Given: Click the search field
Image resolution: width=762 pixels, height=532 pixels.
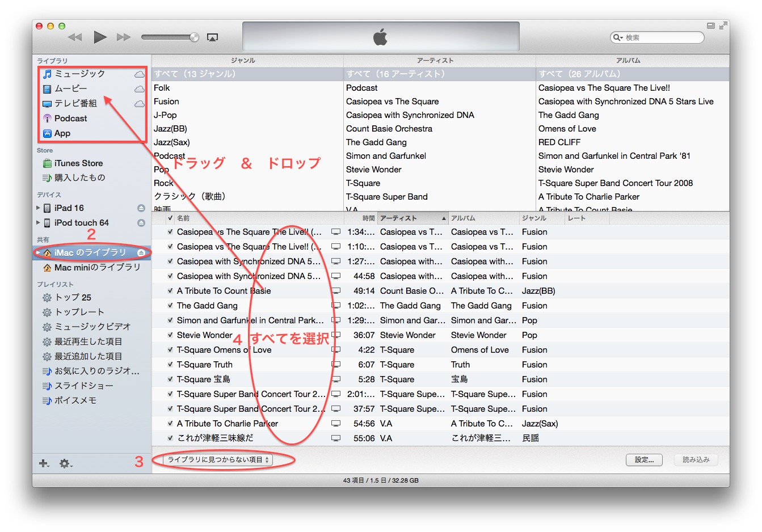Looking at the screenshot, I should click(657, 37).
